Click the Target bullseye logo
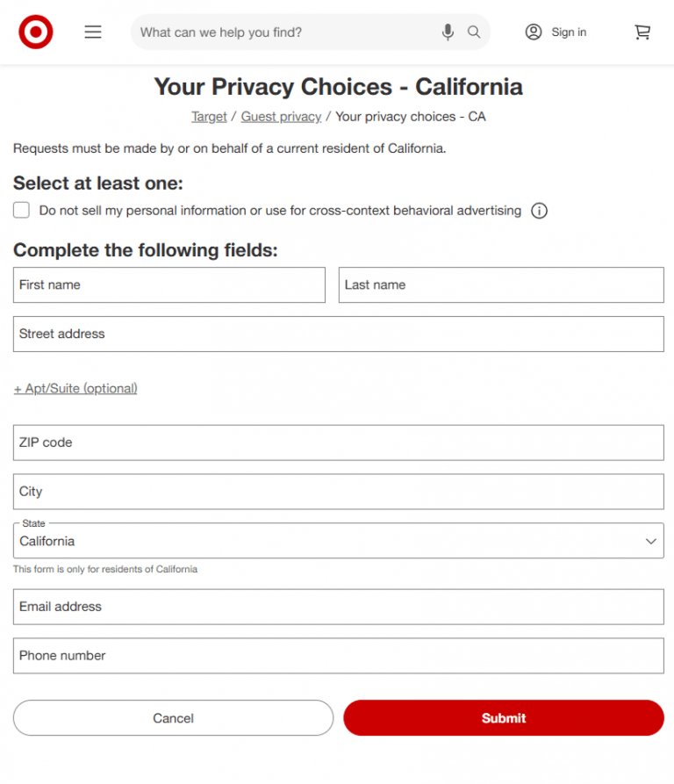Viewport: 674px width, 784px height. point(35,32)
